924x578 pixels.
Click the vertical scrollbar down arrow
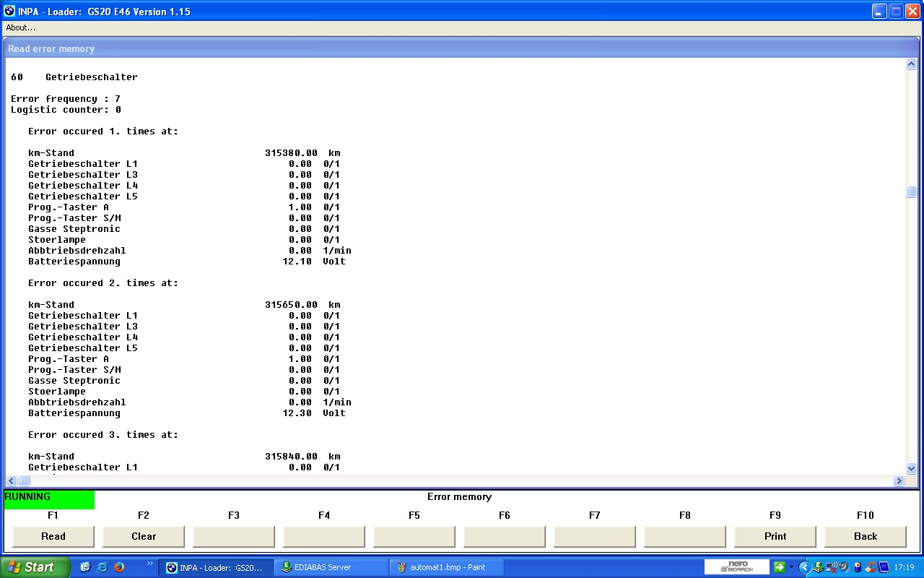point(911,468)
